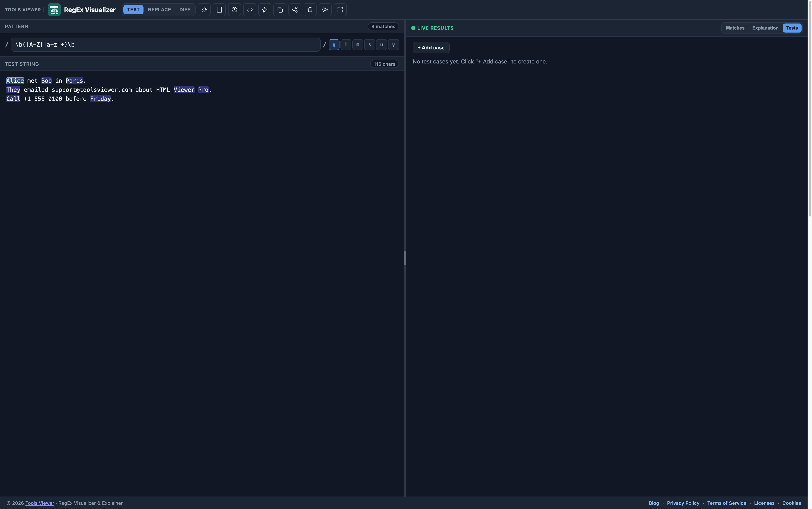Click the RegEx Visualizer logo icon
Viewport: 812px width, 509px height.
coord(54,10)
